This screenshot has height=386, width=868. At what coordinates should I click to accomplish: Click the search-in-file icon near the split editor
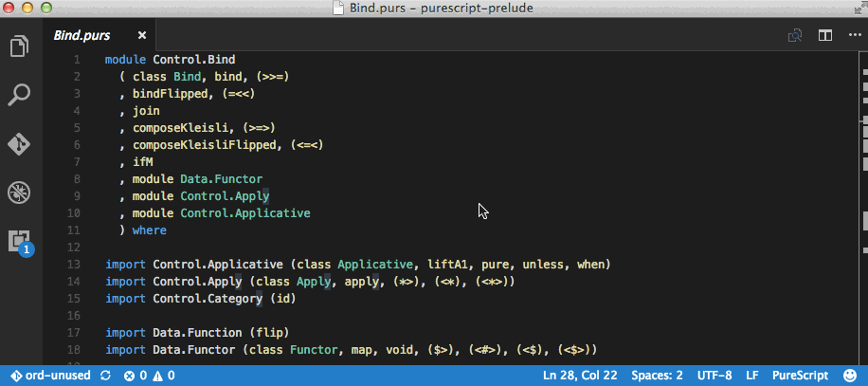tap(796, 35)
